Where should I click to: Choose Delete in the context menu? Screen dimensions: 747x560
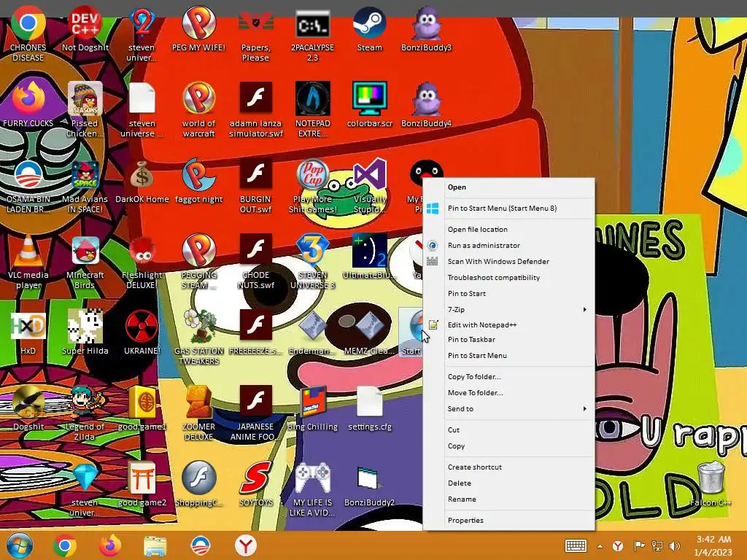[508, 483]
